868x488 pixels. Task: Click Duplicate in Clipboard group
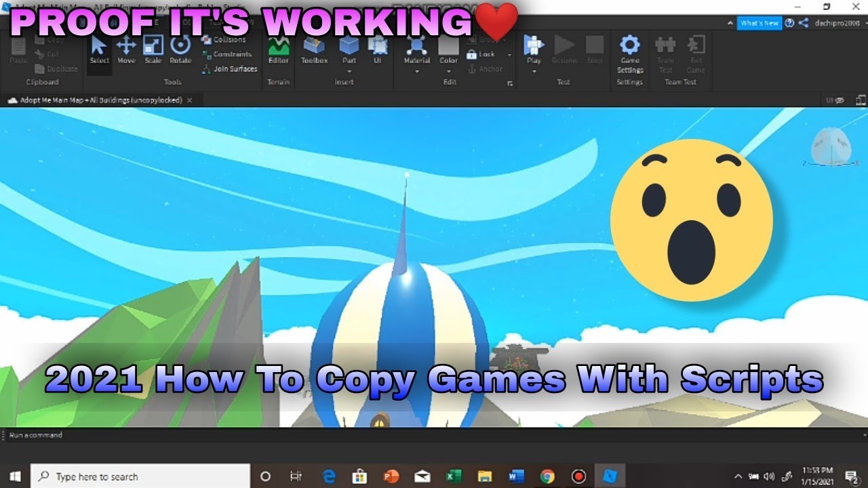point(56,68)
